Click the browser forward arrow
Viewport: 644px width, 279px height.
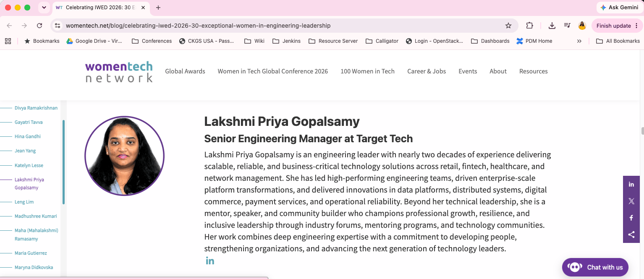[24, 26]
